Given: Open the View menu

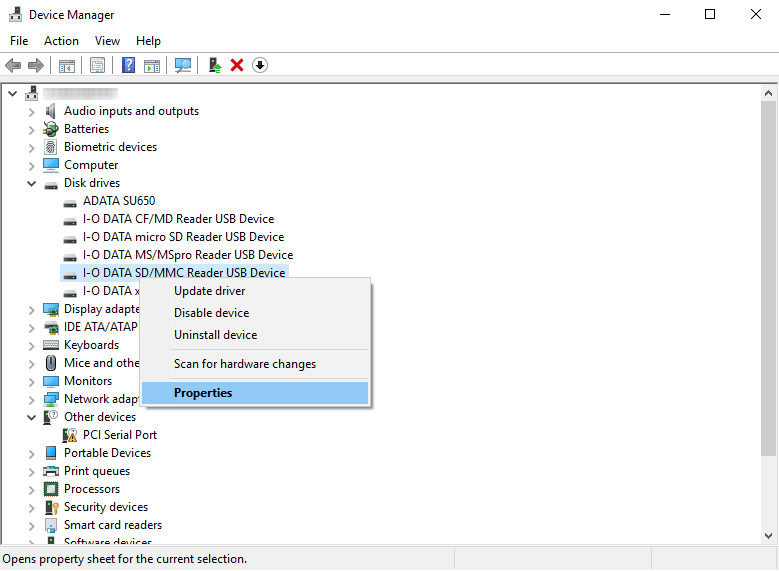Looking at the screenshot, I should [107, 41].
